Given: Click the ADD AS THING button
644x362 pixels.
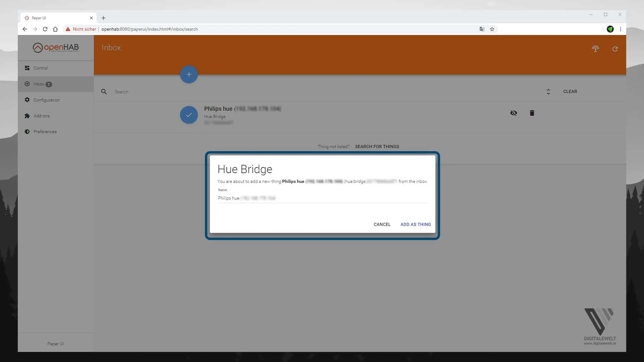Looking at the screenshot, I should 416,224.
